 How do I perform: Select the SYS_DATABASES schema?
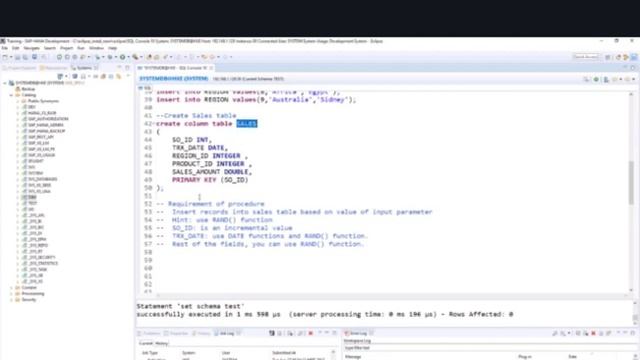[42, 179]
